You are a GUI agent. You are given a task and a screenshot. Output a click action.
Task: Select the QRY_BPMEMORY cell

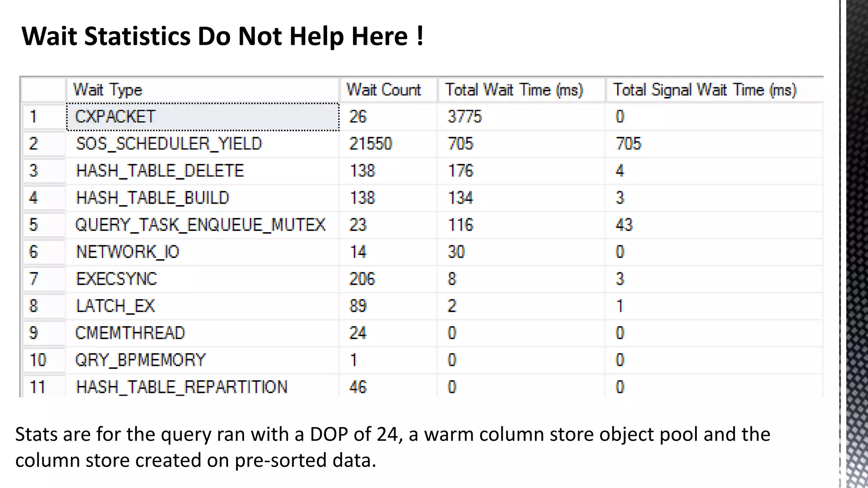click(203, 360)
